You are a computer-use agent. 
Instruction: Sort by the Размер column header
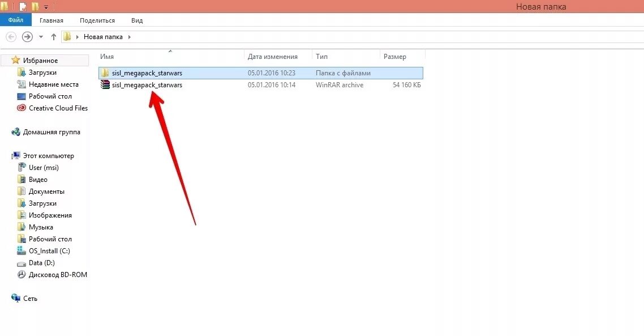(x=394, y=56)
